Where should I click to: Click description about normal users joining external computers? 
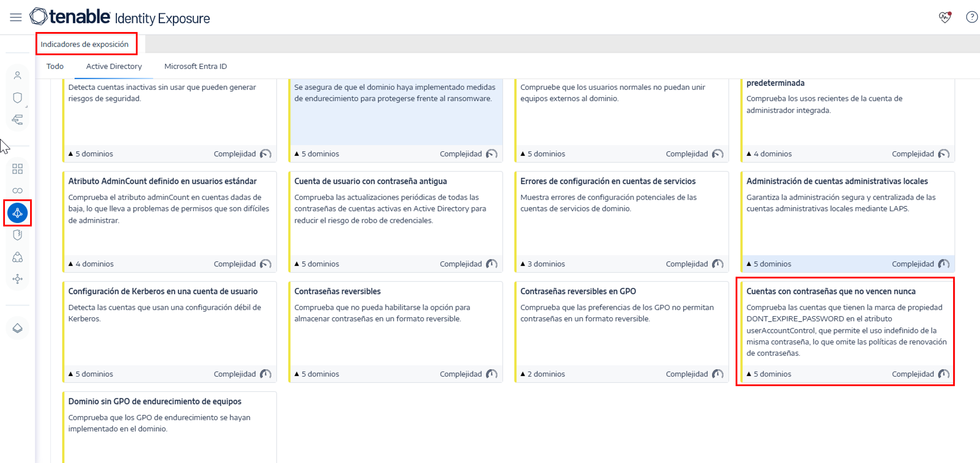pos(613,93)
